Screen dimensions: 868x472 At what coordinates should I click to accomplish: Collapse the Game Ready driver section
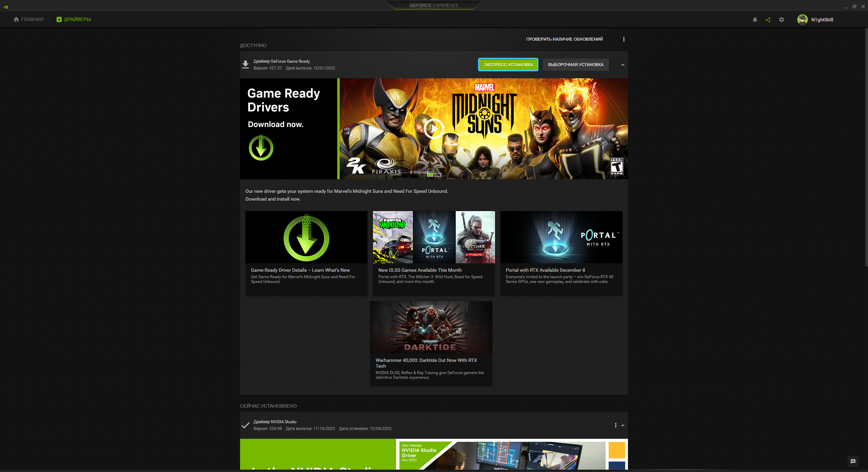click(623, 65)
